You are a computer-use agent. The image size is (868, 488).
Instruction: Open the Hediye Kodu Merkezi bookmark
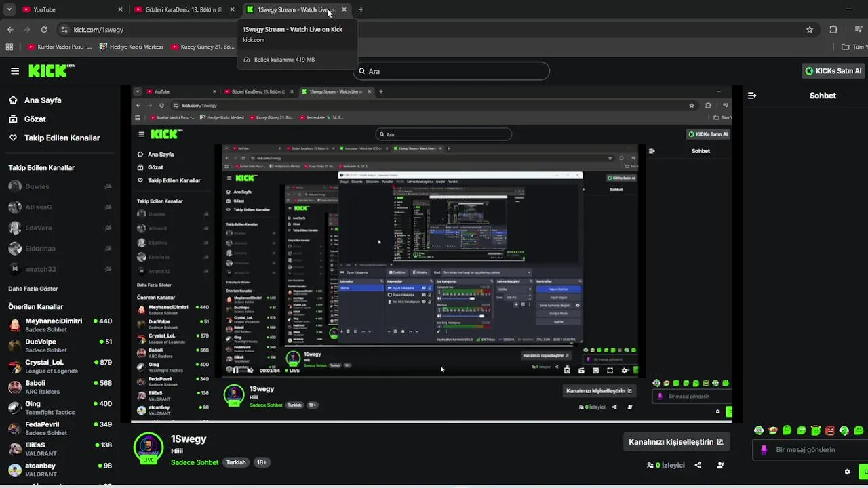pos(131,47)
